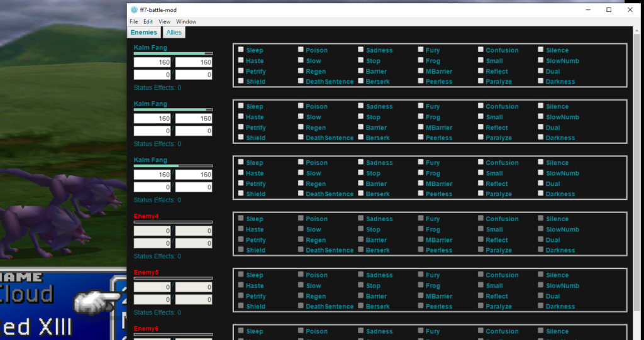
Task: Click current MP field of first Kalm Fang
Action: coord(152,75)
